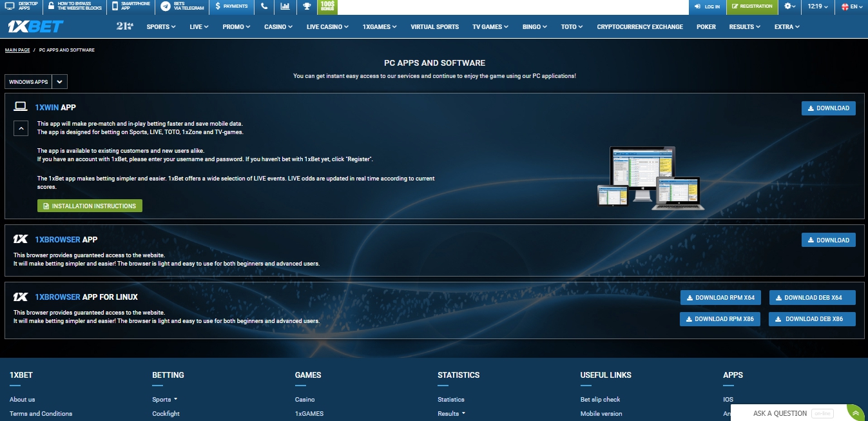Open footer Cockfight link

pyautogui.click(x=166, y=413)
